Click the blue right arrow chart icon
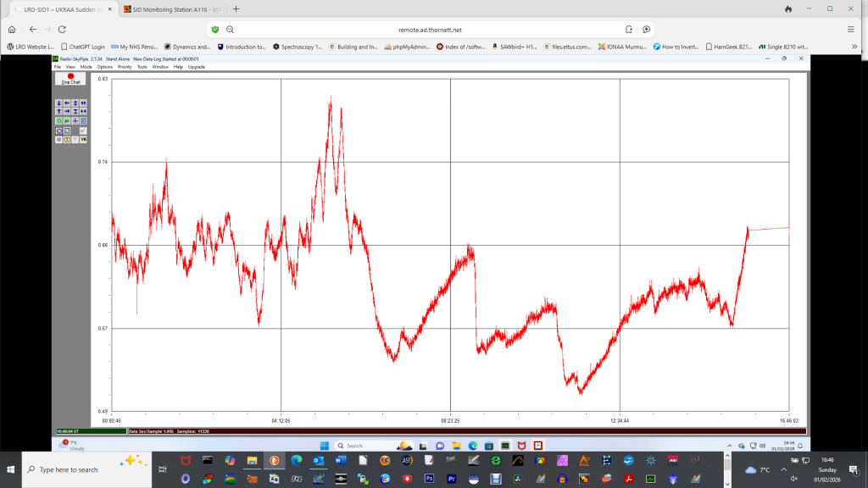The width and height of the screenshot is (868, 488). [x=67, y=111]
